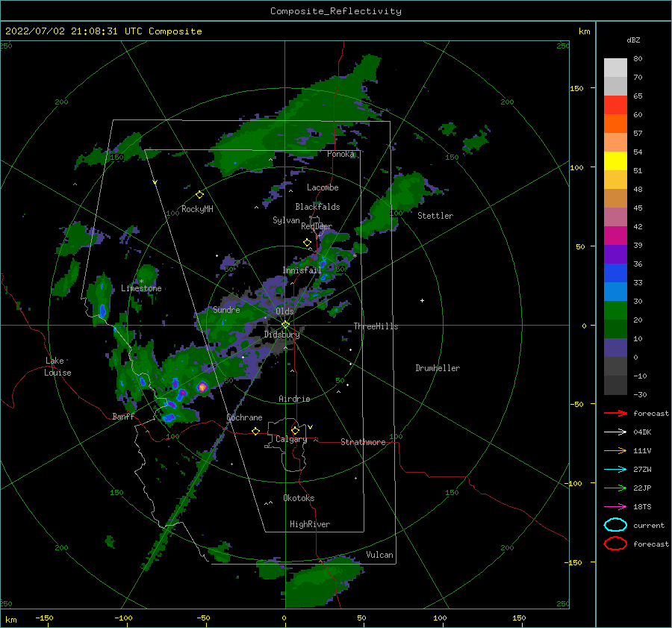Pick the bright green 20-30 dBZ swatch

point(615,310)
